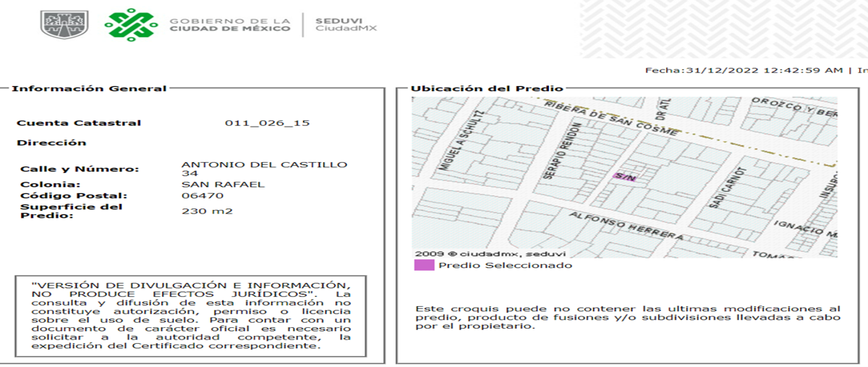
Task: Select catastral account value 011_026_15
Action: coord(267,123)
